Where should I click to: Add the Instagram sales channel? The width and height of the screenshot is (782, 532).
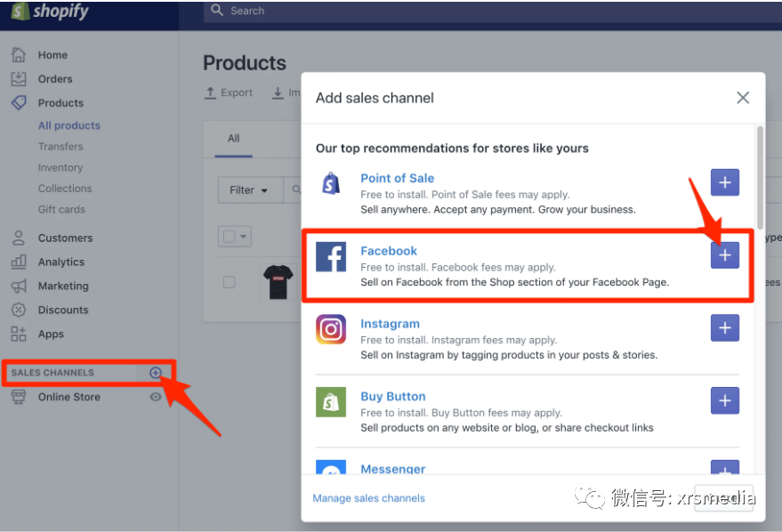coord(724,328)
